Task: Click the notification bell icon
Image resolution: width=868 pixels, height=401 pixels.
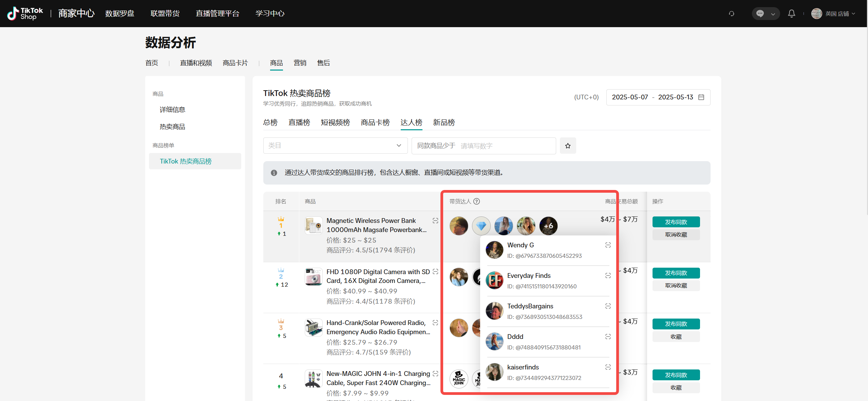Action: (791, 14)
